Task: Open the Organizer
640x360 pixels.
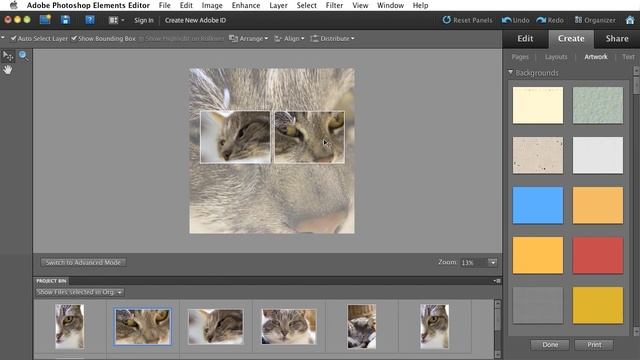Action: 595,20
